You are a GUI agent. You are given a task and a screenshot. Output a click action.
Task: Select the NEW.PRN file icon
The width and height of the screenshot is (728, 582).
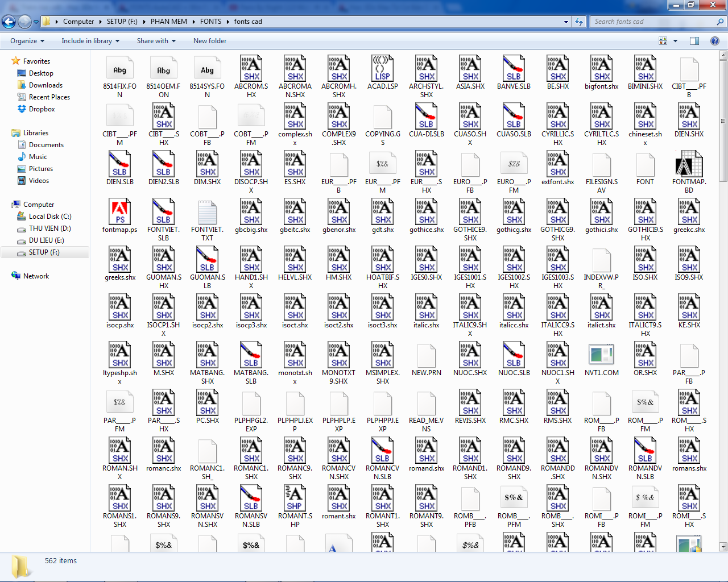pyautogui.click(x=426, y=355)
